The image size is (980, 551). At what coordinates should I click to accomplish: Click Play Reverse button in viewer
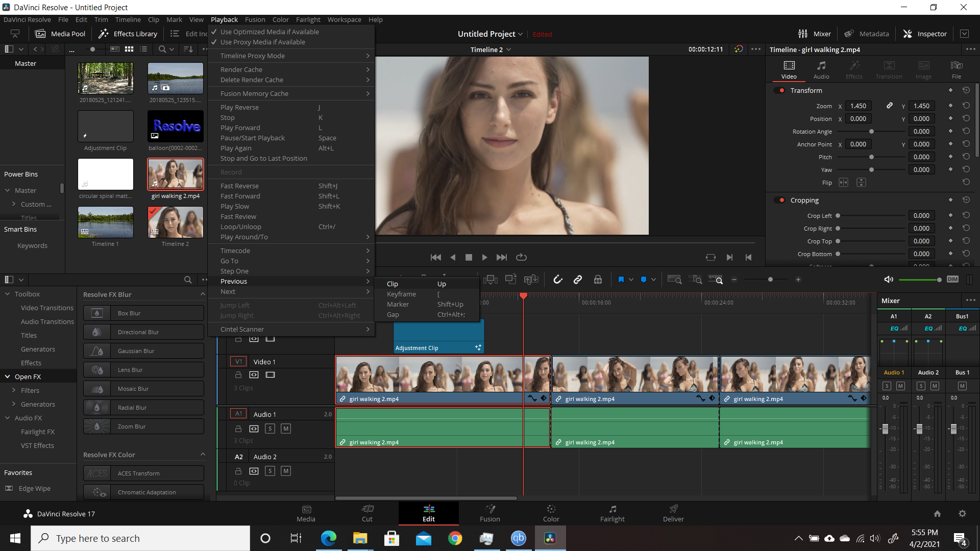click(x=453, y=258)
